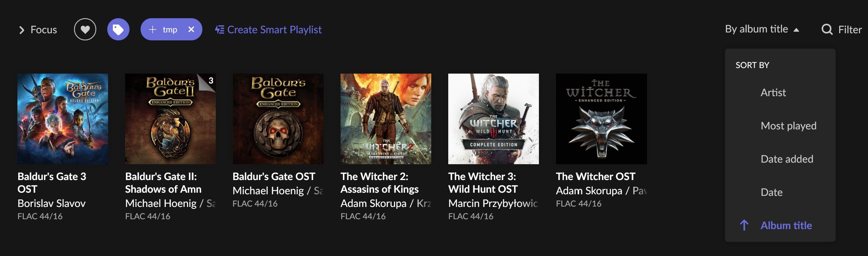Sort by Artist

(x=773, y=93)
